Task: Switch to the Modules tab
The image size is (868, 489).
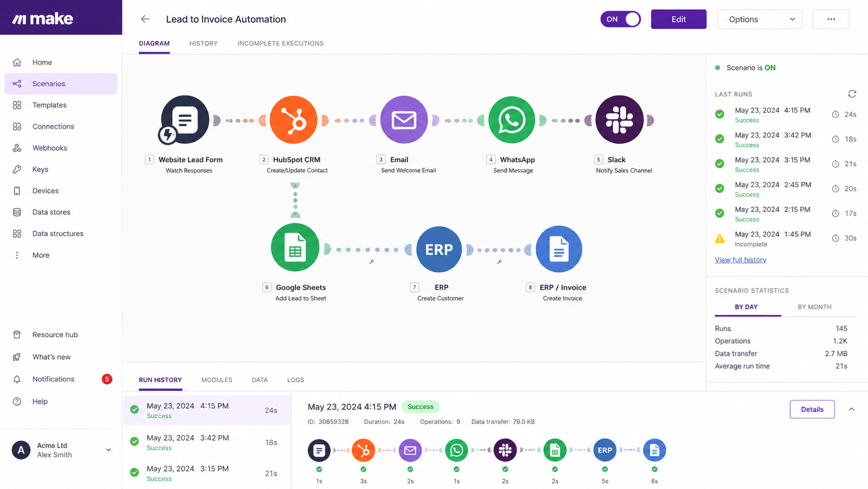Action: click(216, 380)
